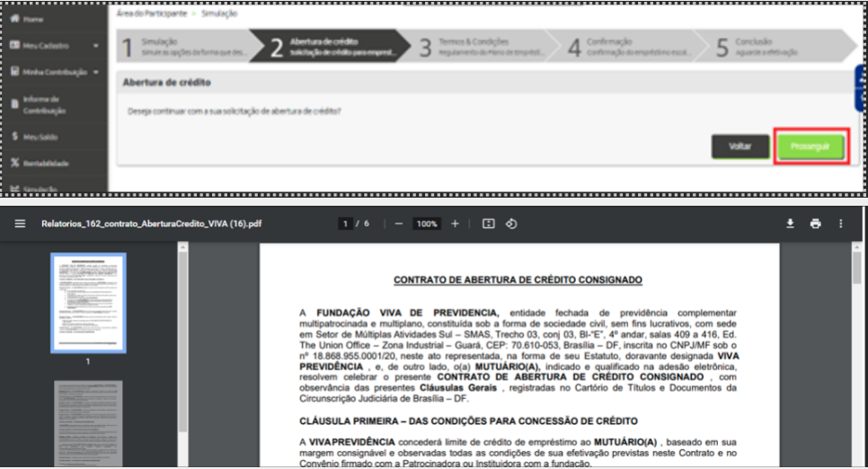
Task: Click the CLÁUSULA PRIMEIRA heading in PDF
Action: (468, 421)
